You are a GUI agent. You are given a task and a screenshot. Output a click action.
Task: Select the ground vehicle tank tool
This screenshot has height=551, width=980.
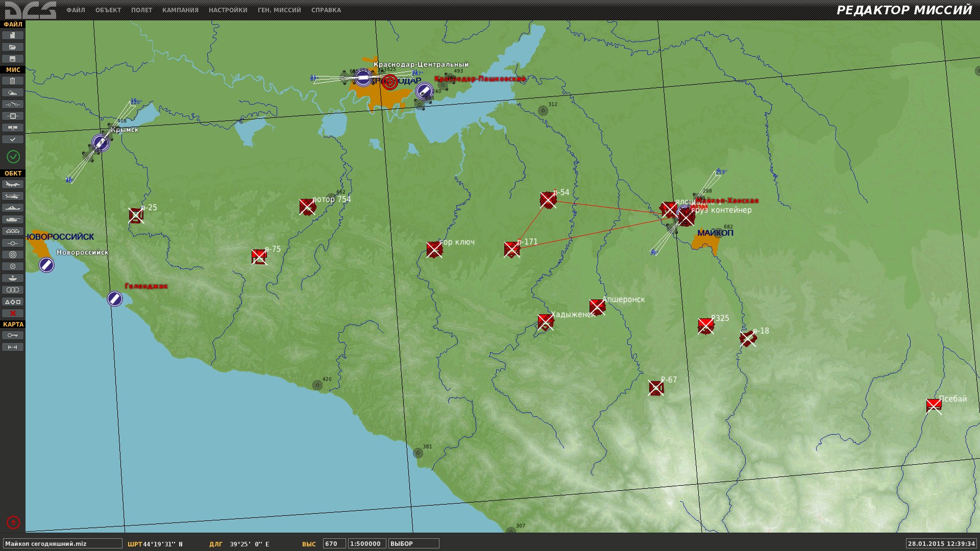13,219
